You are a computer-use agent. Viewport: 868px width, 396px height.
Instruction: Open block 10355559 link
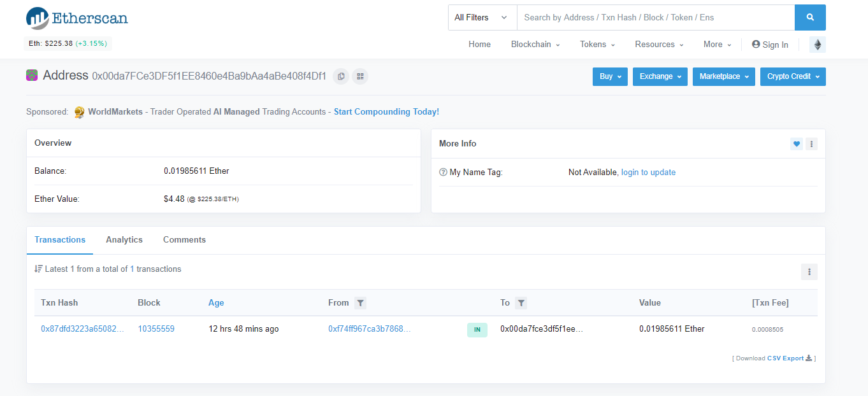(x=156, y=329)
